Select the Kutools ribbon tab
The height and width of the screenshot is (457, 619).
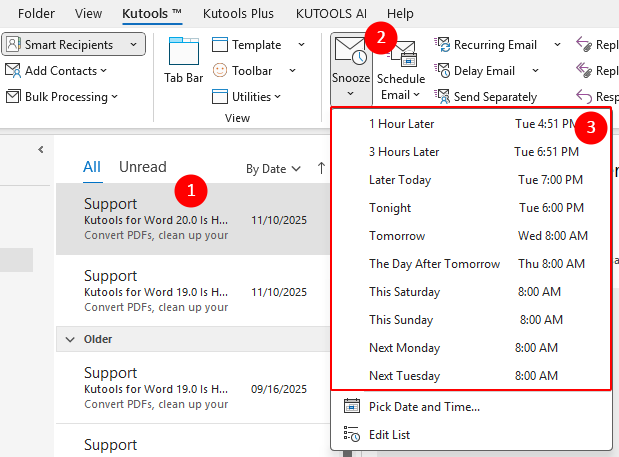coord(152,13)
